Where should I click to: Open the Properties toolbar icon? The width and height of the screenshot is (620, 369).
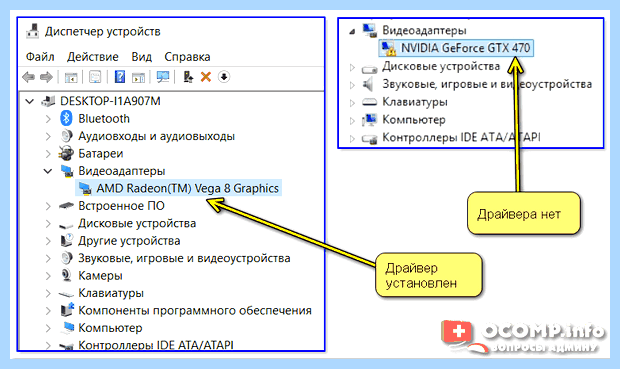tap(95, 77)
